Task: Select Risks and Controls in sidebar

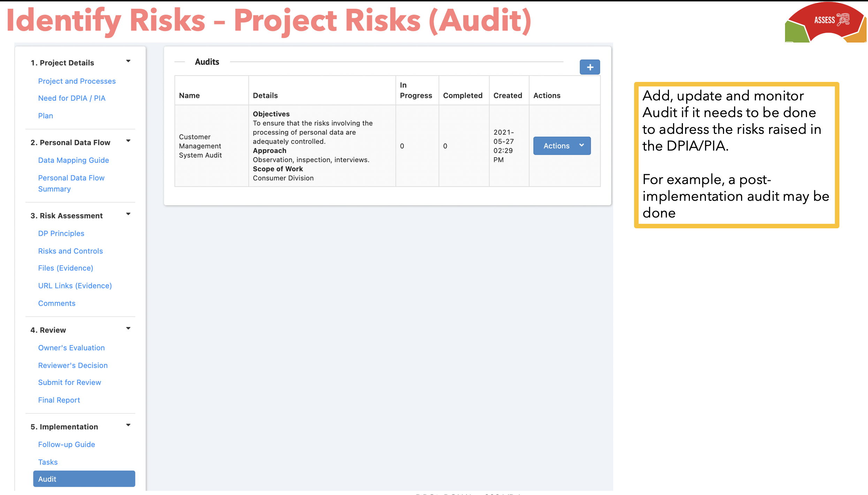Action: pyautogui.click(x=70, y=251)
